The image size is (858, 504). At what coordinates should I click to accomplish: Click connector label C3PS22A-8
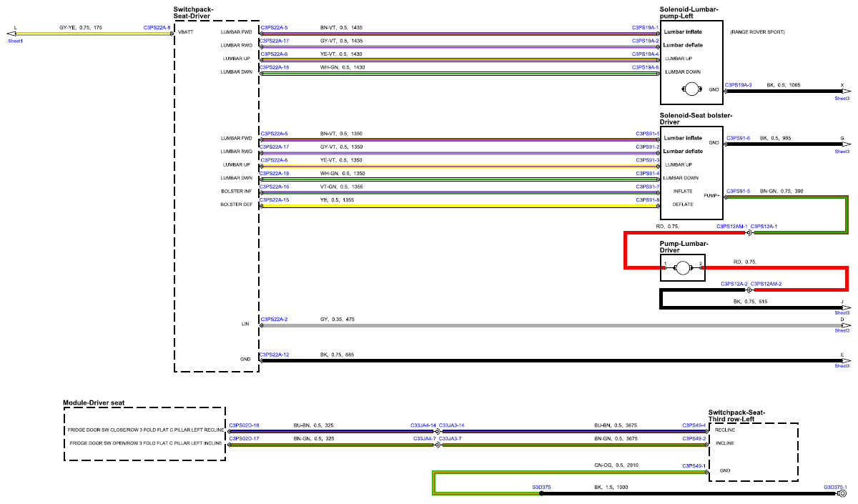pyautogui.click(x=157, y=27)
